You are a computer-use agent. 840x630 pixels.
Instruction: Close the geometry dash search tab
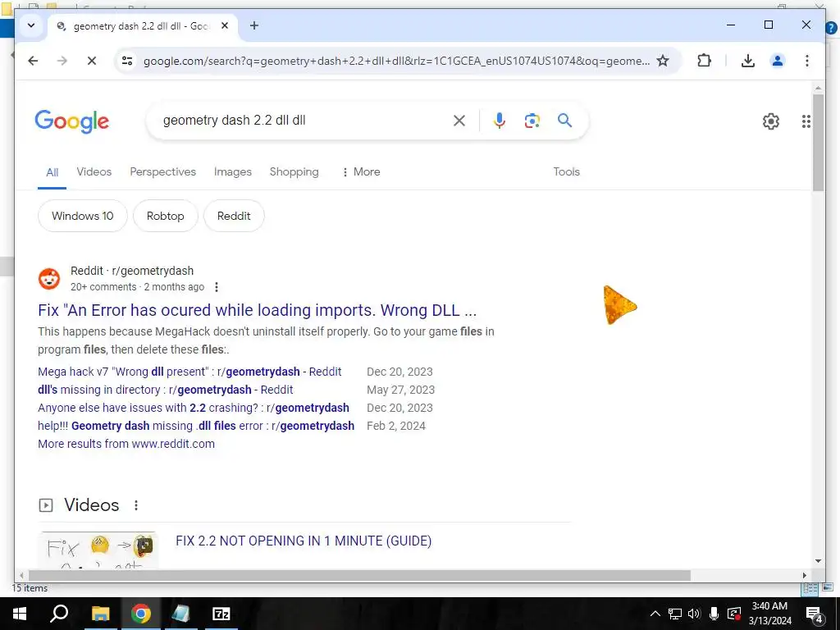pos(225,25)
